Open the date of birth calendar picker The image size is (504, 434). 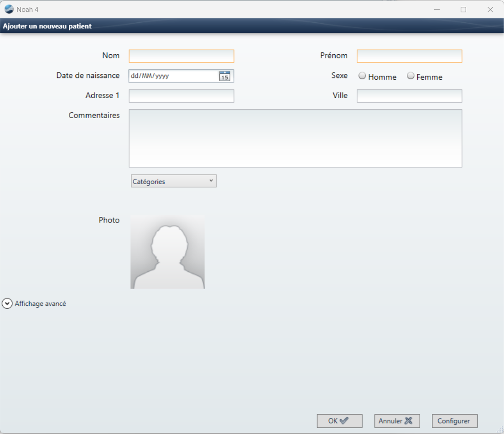click(x=225, y=76)
